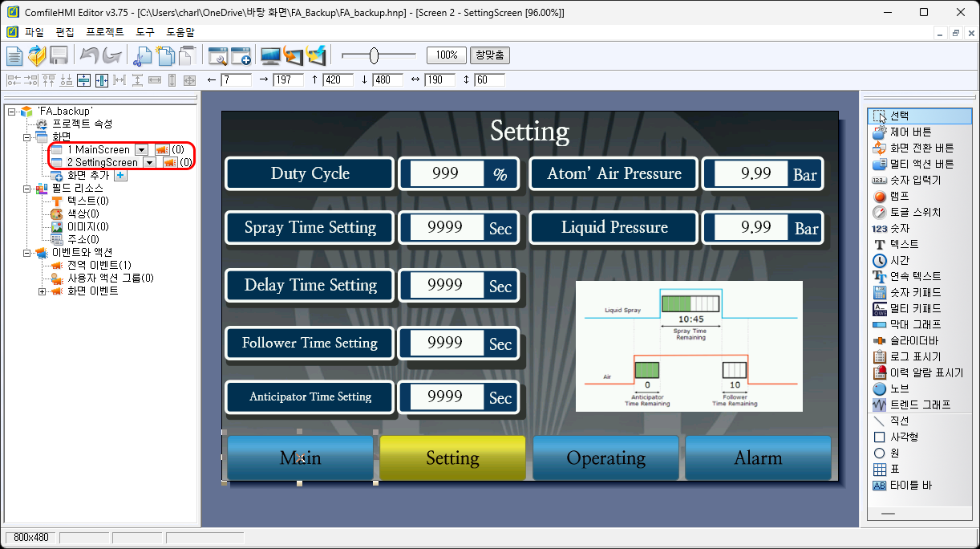Image resolution: width=980 pixels, height=549 pixels.
Task: Align objects to right edge
Action: (x=31, y=80)
